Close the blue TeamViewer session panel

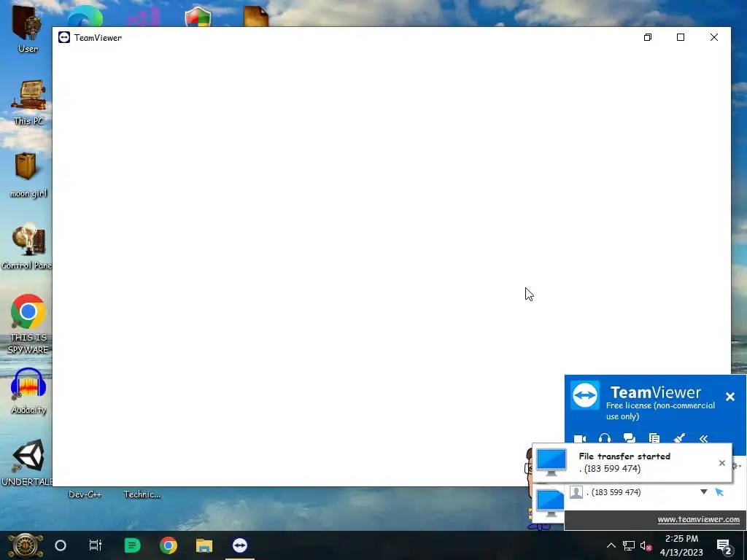pyautogui.click(x=729, y=397)
